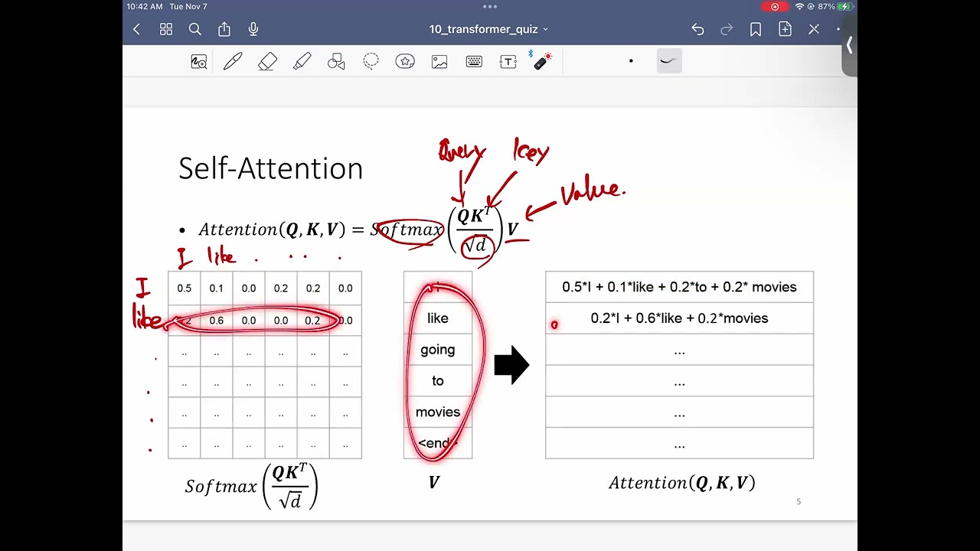The height and width of the screenshot is (551, 980).
Task: Start audio recording with microphone icon
Action: (x=253, y=29)
